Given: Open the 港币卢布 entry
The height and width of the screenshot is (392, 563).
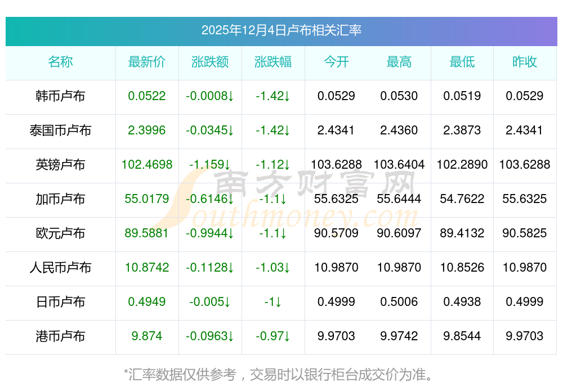Looking at the screenshot, I should coord(60,336).
